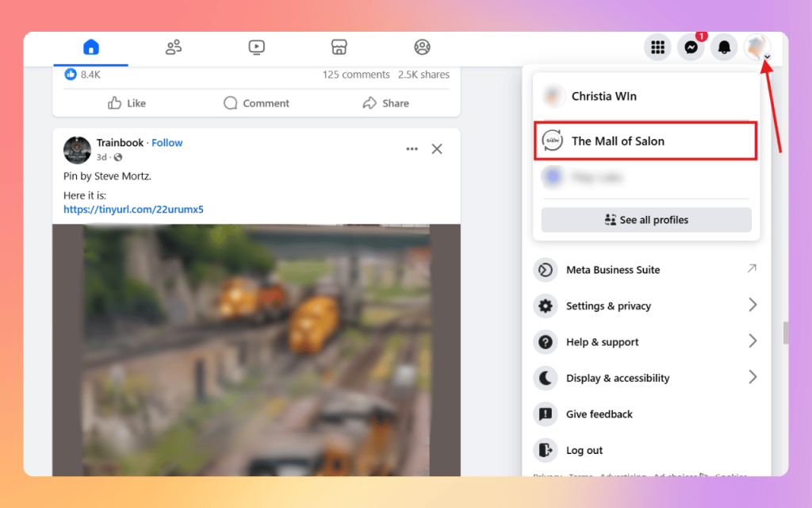Click the Log out door icon

(546, 450)
